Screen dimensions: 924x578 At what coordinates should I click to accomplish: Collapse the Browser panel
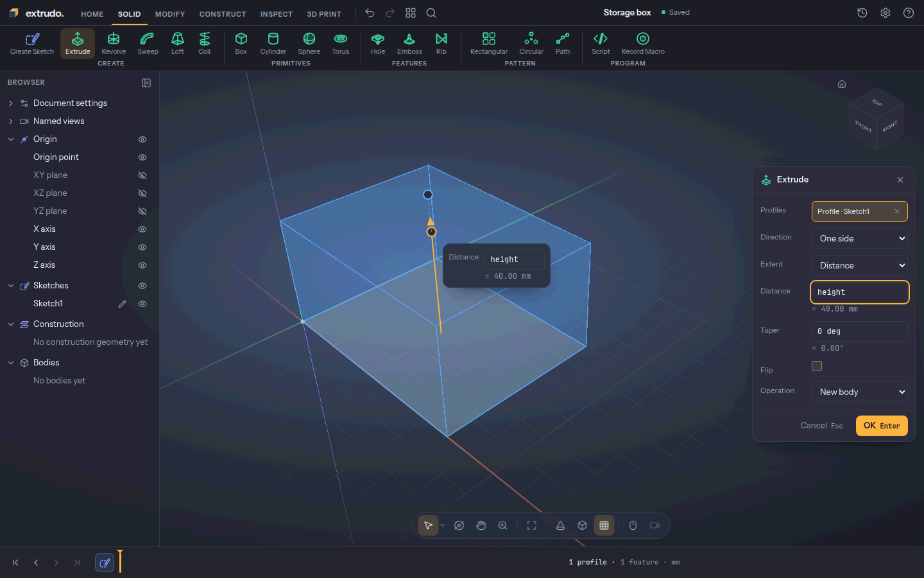146,83
